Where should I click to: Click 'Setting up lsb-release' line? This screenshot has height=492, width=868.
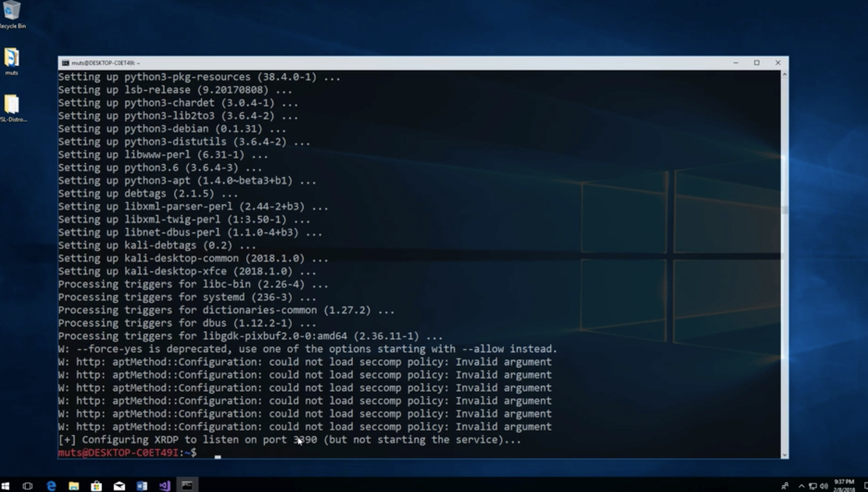[175, 90]
